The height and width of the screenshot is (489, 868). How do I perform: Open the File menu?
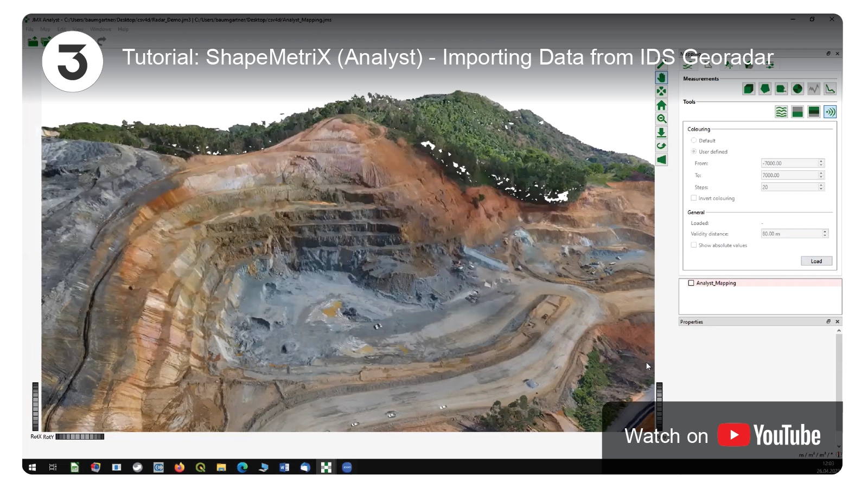pyautogui.click(x=29, y=29)
